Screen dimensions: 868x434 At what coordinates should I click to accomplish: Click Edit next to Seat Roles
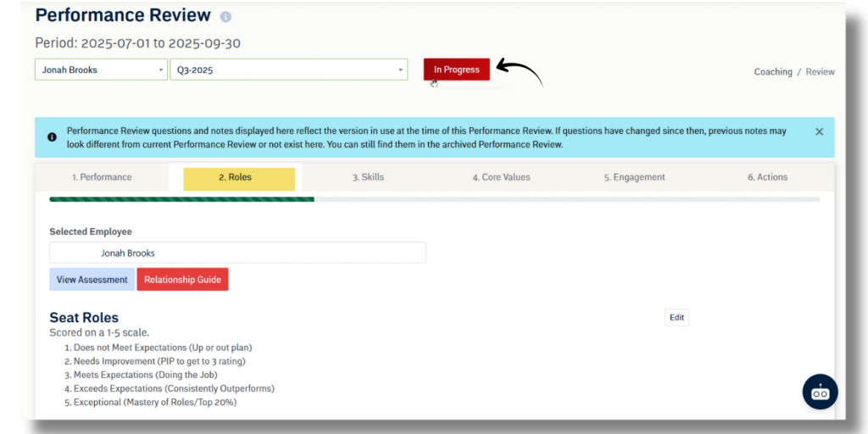click(676, 318)
